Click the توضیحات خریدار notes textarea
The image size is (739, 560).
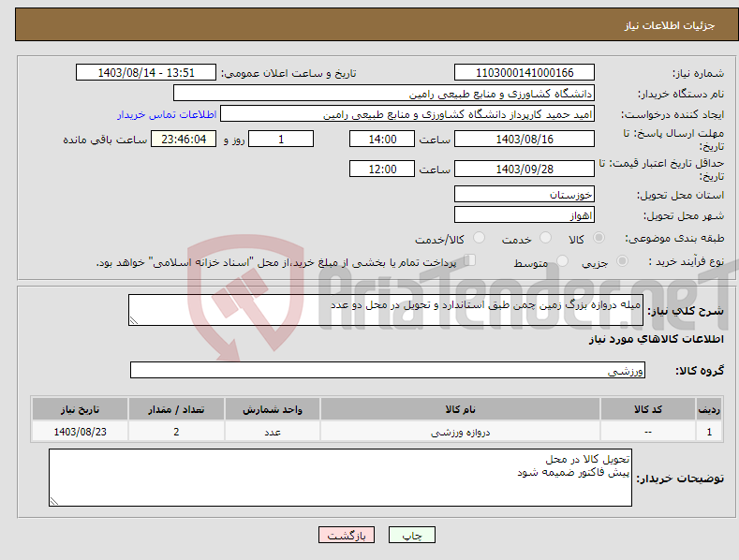click(340, 478)
